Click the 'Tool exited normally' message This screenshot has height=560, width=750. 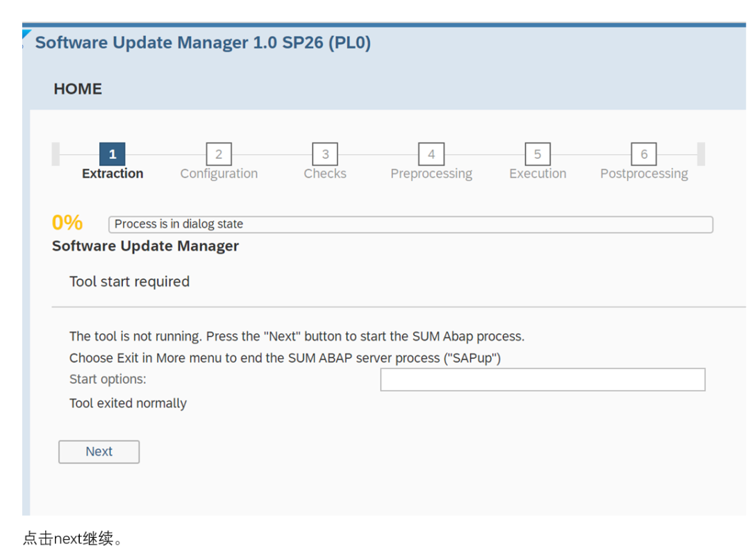pyautogui.click(x=128, y=403)
